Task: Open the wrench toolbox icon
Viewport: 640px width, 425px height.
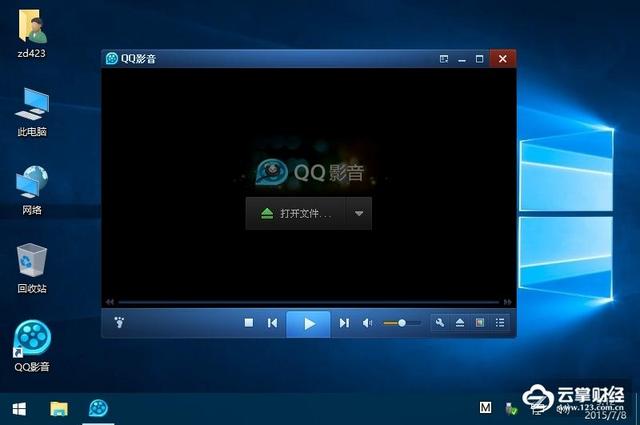Action: coord(440,323)
